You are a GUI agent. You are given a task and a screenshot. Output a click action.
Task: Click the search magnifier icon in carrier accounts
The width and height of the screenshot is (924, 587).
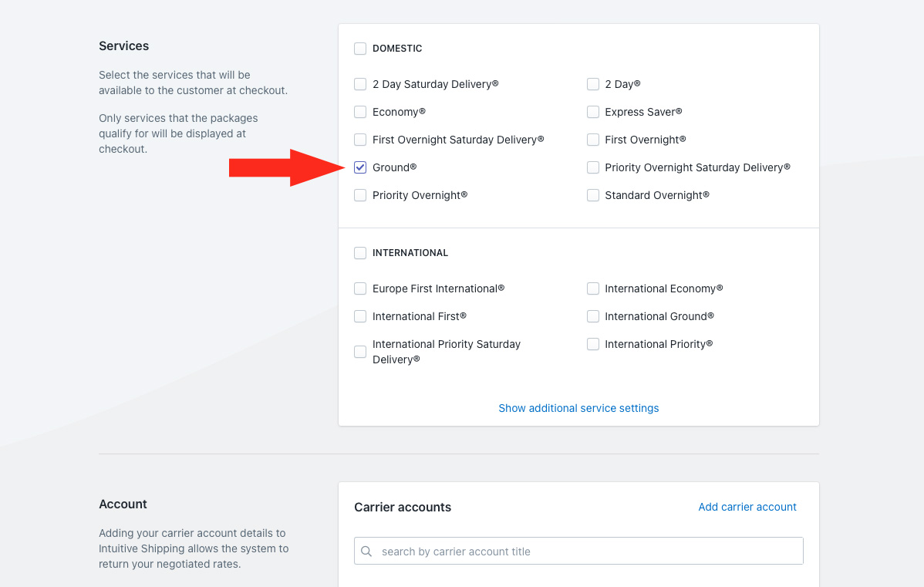pos(366,552)
